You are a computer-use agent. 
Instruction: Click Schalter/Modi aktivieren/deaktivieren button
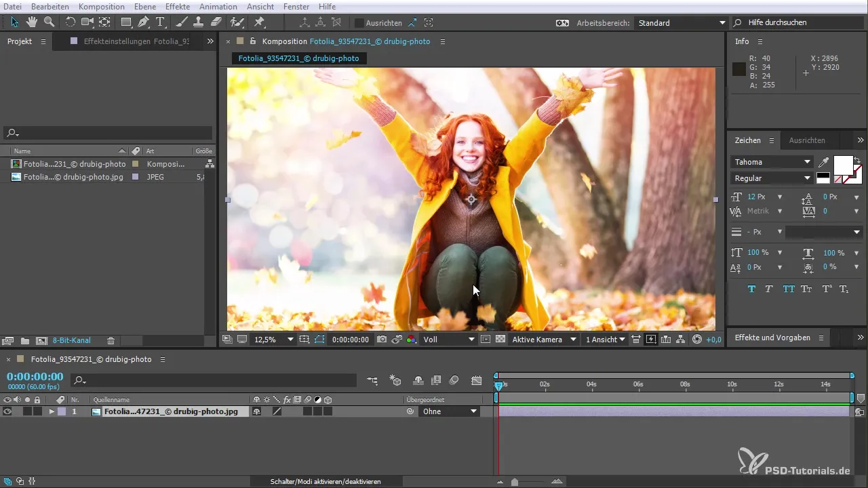tap(325, 481)
